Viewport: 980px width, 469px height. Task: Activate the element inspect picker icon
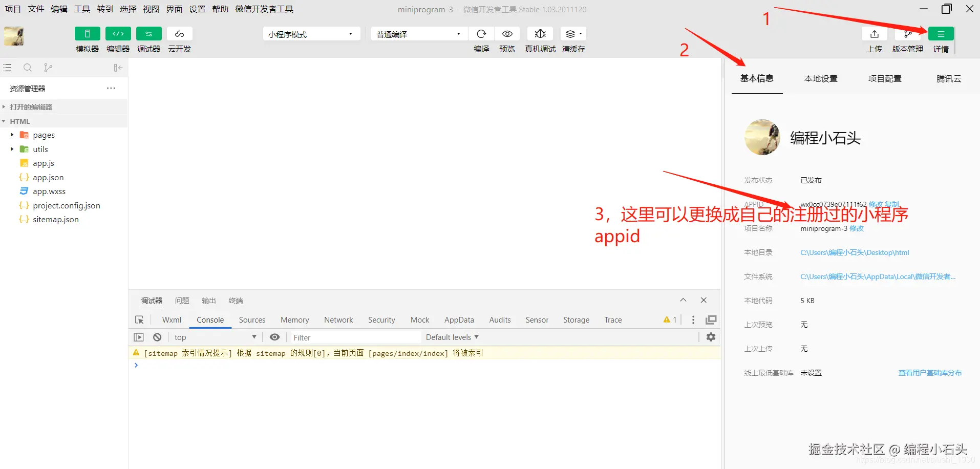pos(139,320)
